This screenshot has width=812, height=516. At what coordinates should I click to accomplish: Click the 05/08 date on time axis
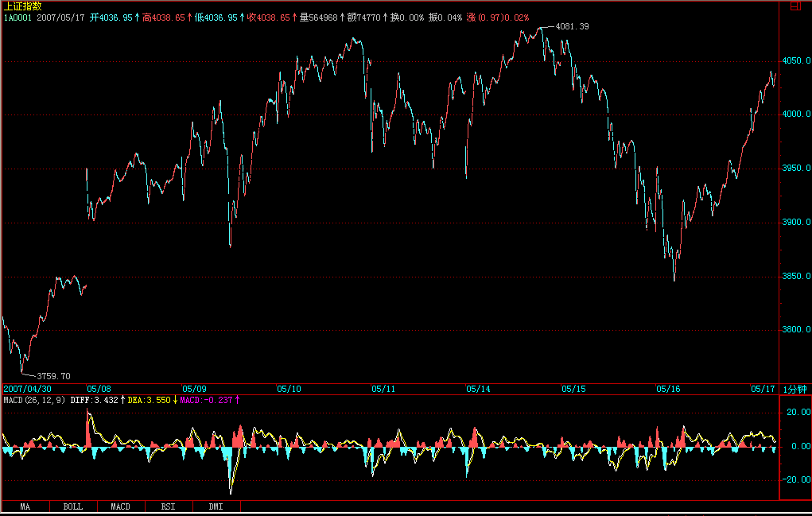(x=99, y=390)
